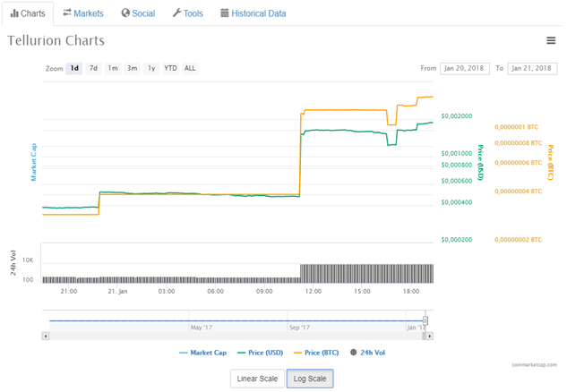567x392 pixels.
Task: Click the calendar icon beside Historical Data
Action: tap(225, 13)
